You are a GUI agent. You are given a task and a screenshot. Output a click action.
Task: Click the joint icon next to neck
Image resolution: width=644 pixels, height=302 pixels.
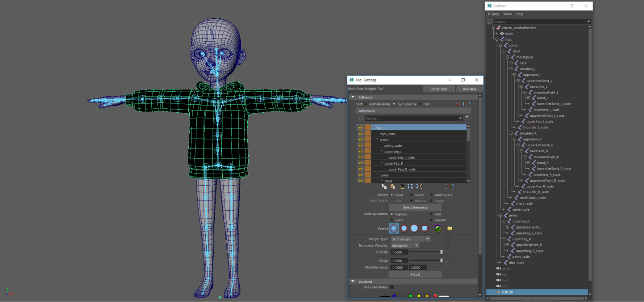point(516,63)
